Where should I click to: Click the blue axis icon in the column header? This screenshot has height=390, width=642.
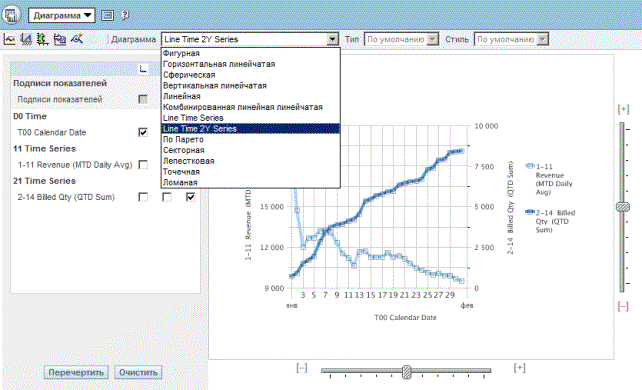(x=143, y=68)
